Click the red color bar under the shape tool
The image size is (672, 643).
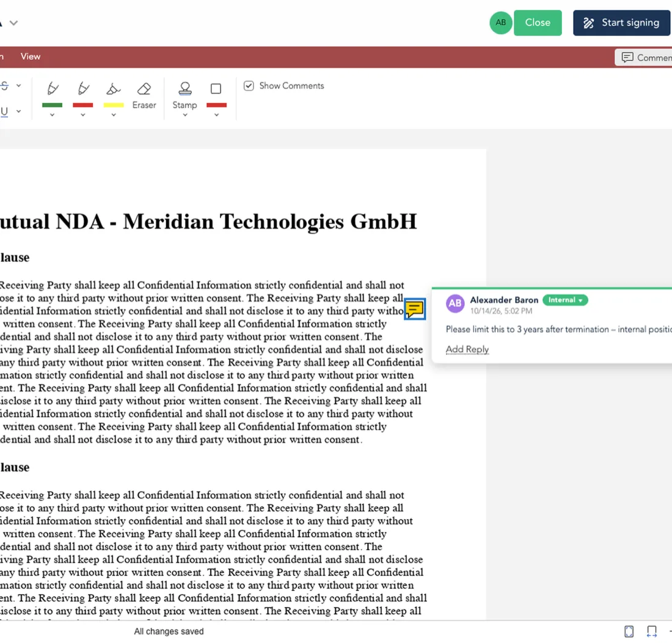point(216,105)
